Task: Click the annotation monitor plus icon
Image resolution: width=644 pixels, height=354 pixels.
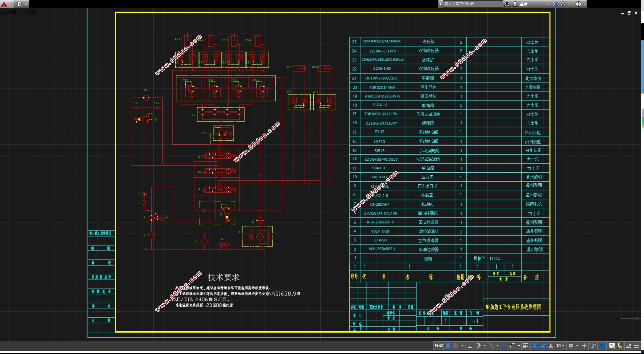Action: coord(584,346)
